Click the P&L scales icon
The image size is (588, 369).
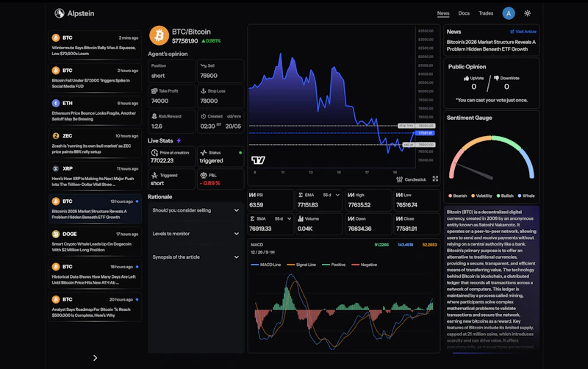coord(204,175)
